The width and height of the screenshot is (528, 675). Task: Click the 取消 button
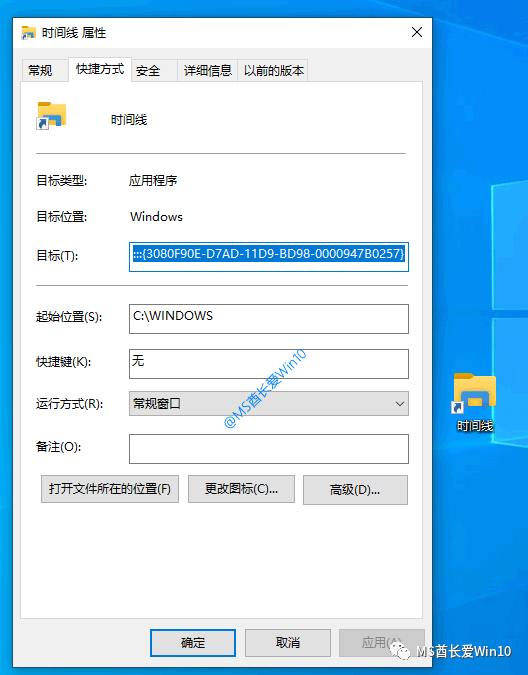287,643
